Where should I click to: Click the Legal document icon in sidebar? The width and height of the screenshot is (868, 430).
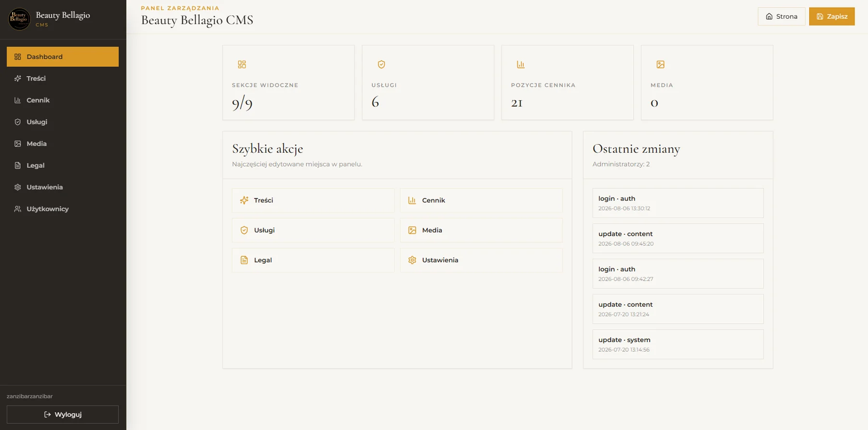[x=18, y=165]
